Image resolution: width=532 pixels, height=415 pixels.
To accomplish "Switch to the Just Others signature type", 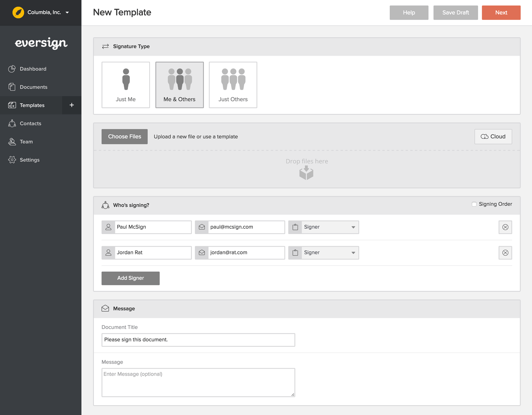I will click(x=233, y=85).
